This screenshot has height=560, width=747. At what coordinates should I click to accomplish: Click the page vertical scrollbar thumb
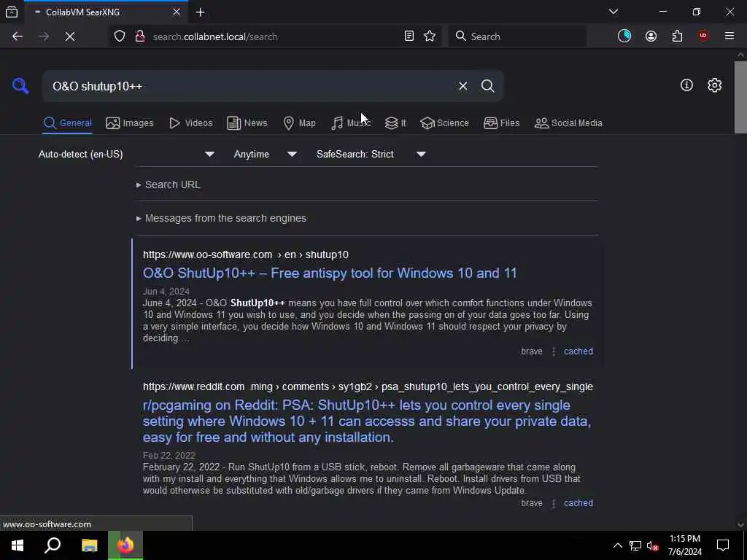740,97
